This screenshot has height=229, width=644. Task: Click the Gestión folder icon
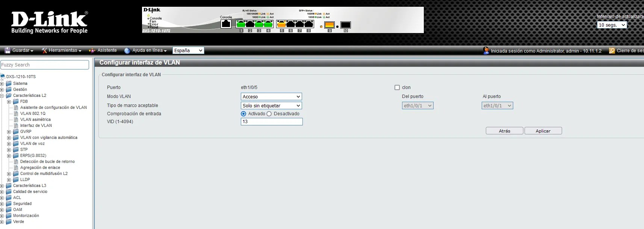pos(9,89)
